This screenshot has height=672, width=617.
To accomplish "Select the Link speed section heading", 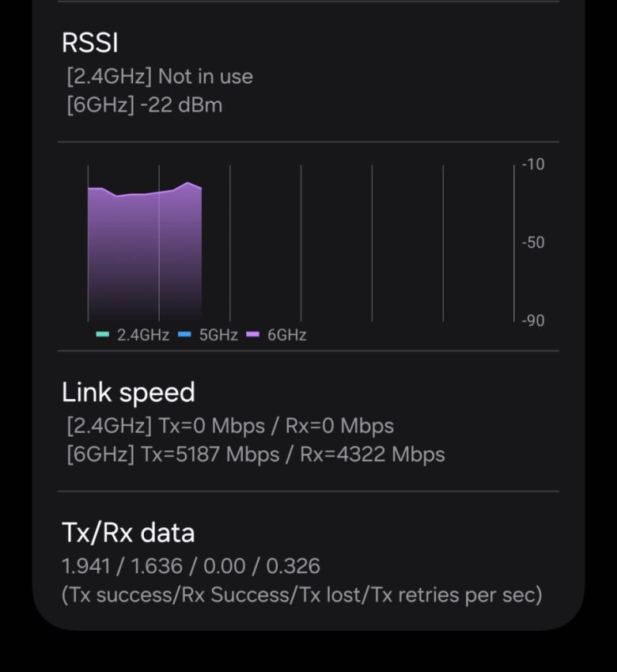I will [x=128, y=392].
